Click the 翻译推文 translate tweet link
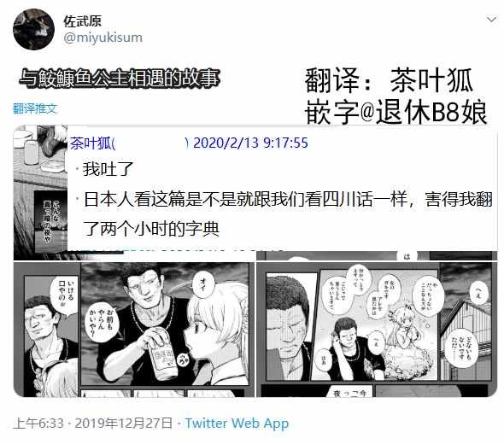 (x=35, y=108)
